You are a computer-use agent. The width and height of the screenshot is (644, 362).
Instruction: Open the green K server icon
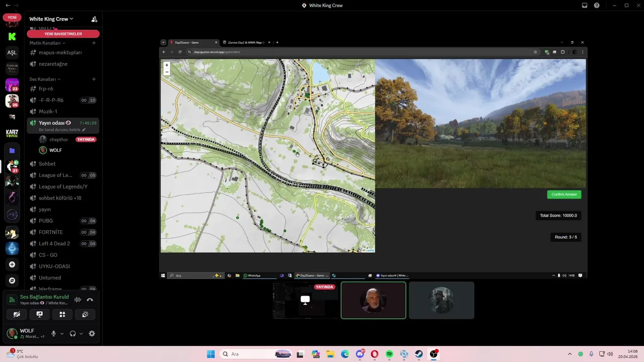(x=12, y=36)
